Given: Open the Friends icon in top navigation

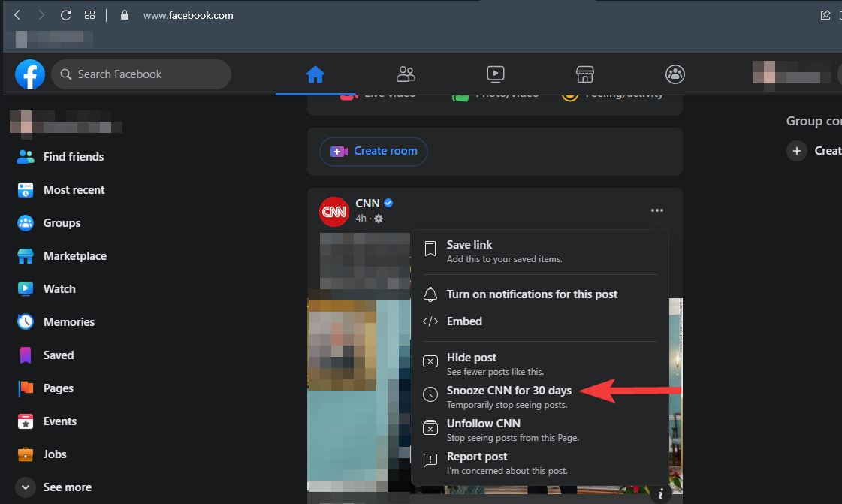Looking at the screenshot, I should pyautogui.click(x=406, y=74).
